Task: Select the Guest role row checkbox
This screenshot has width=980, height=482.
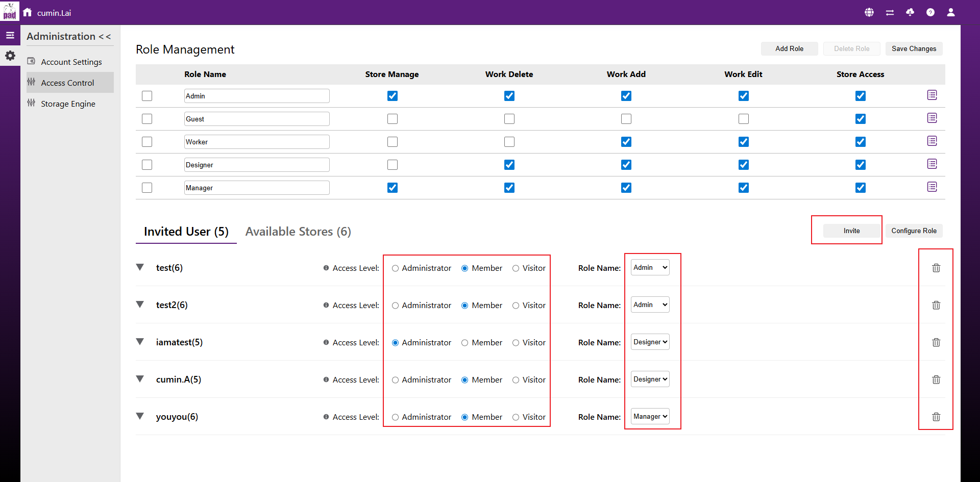Action: [147, 119]
